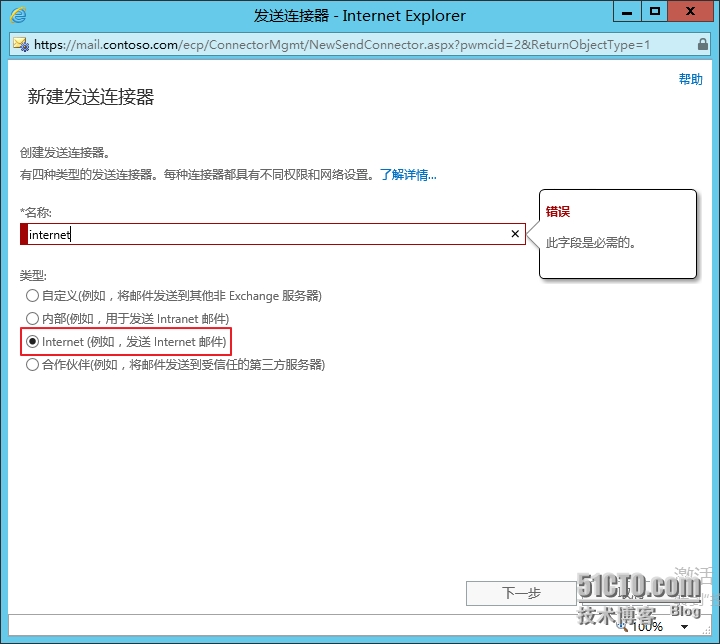Select the 自定义 connector type
The image size is (720, 644).
[x=33, y=296]
